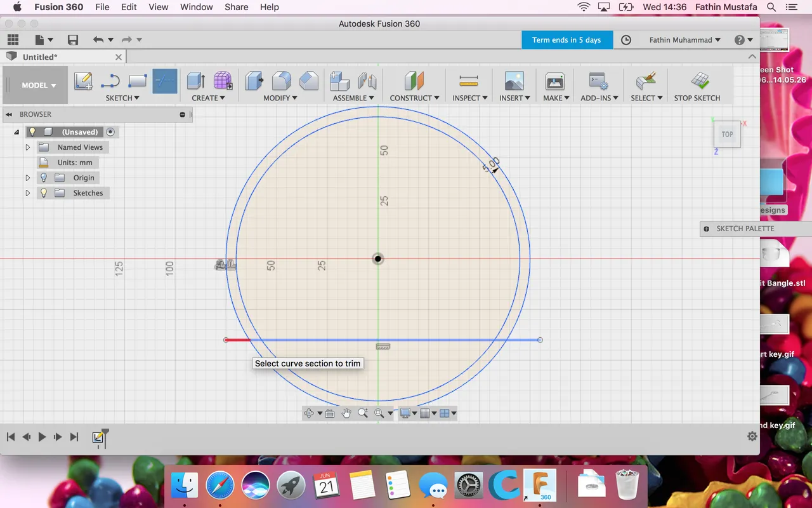Image resolution: width=812 pixels, height=508 pixels.
Task: Open the ASSEMBLE dropdown menu
Action: point(353,98)
